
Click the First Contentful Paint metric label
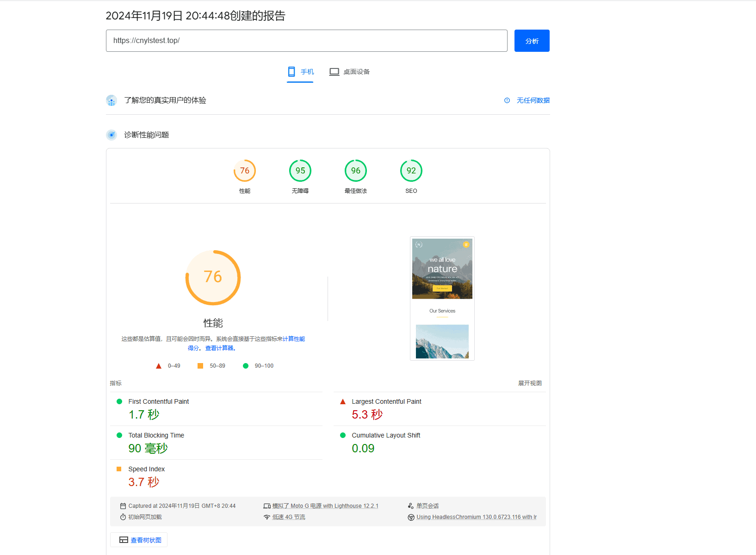click(159, 401)
